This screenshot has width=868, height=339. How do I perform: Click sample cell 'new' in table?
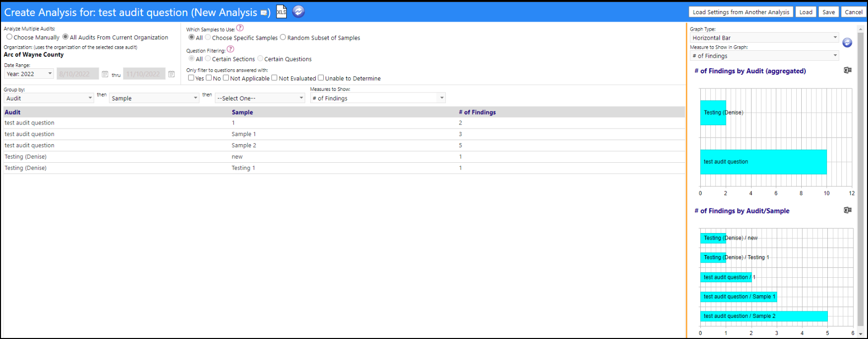[x=237, y=157]
